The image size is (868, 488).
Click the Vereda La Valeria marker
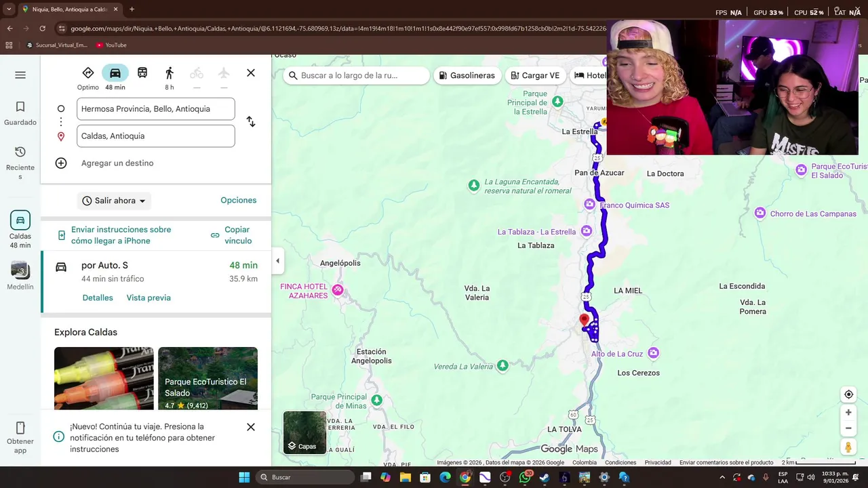tap(502, 365)
